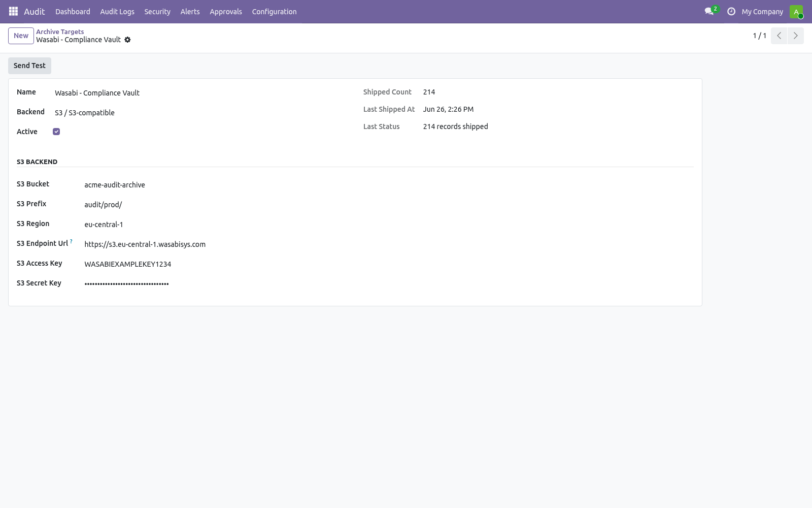This screenshot has width=812, height=508.
Task: Open the Approvals menu
Action: (226, 11)
